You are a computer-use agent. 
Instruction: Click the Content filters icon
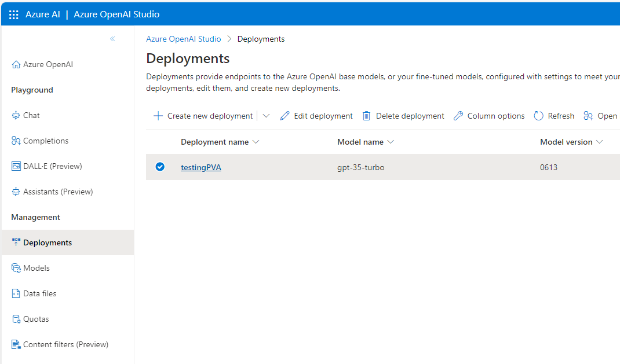pos(16,344)
